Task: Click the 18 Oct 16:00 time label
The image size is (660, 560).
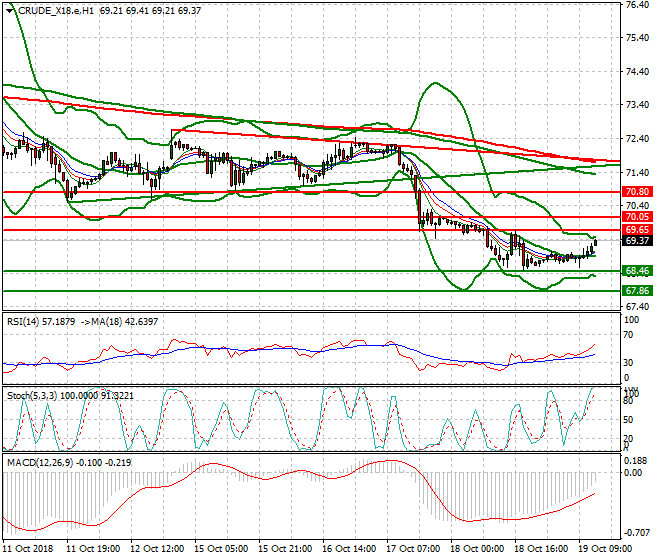Action: pyautogui.click(x=541, y=549)
